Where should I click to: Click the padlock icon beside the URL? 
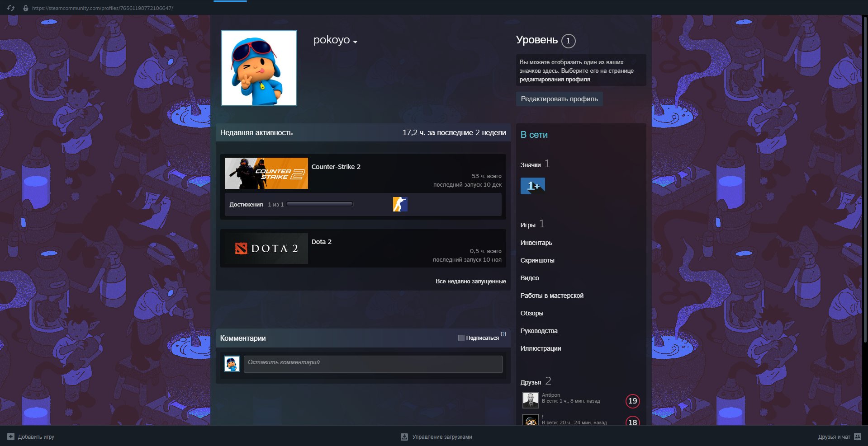[x=26, y=8]
